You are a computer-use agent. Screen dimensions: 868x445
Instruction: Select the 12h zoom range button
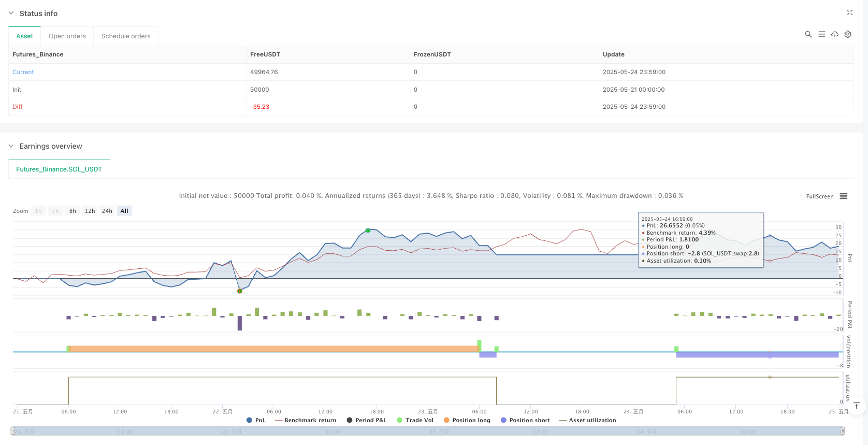click(x=90, y=211)
